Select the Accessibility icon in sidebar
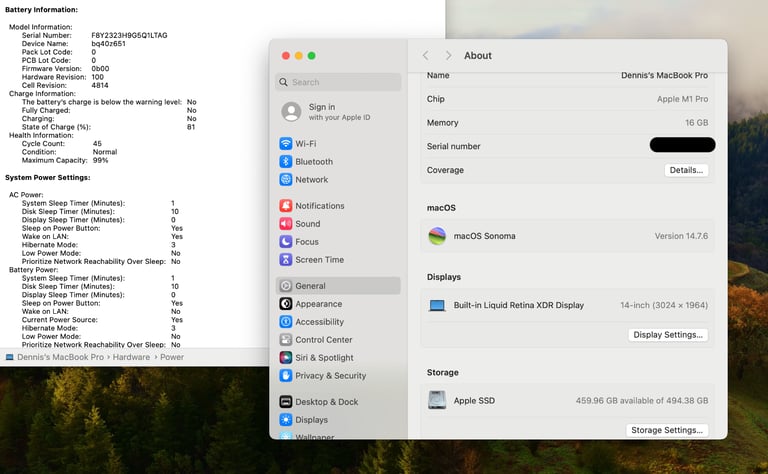The image size is (768, 474). click(x=286, y=322)
